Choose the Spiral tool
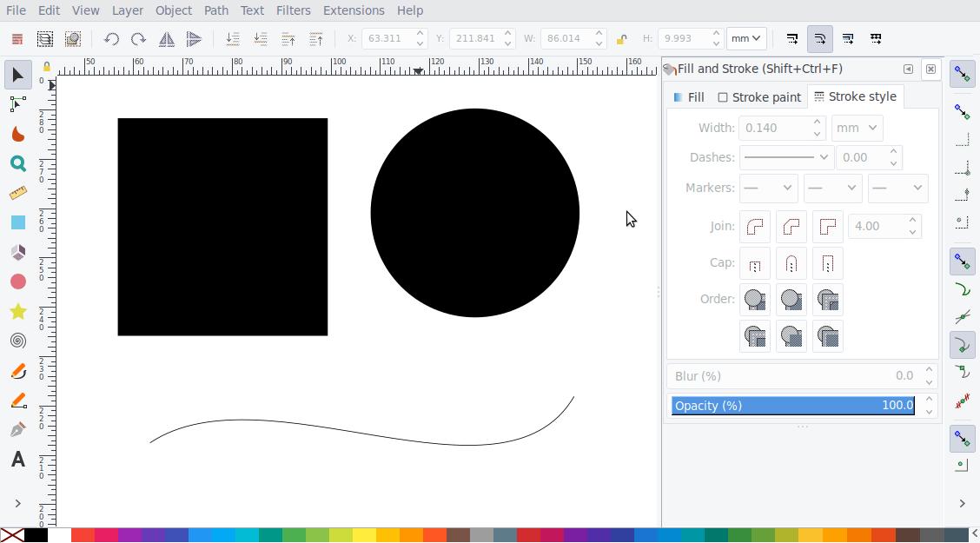The width and height of the screenshot is (980, 543). point(17,341)
